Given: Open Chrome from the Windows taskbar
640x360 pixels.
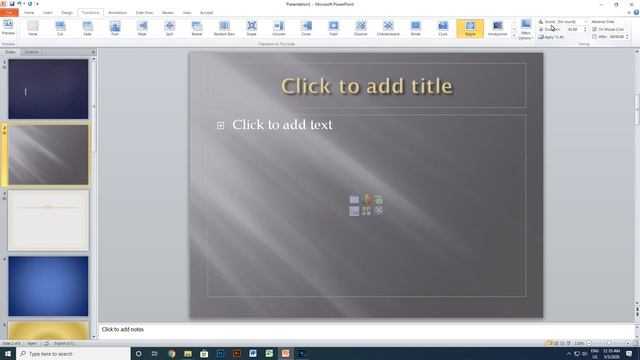Looking at the screenshot, I should [171, 353].
